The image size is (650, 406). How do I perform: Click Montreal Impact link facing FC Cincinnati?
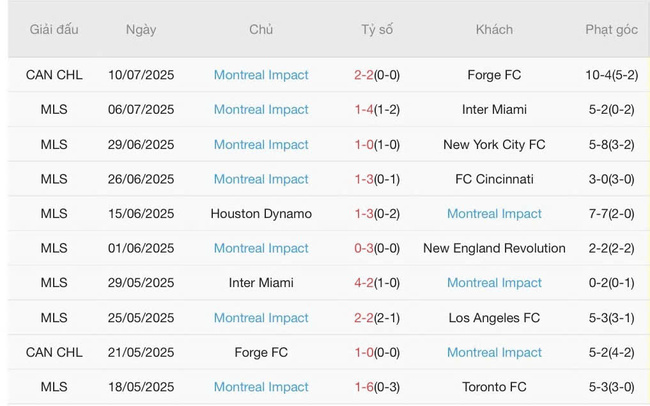pos(261,179)
